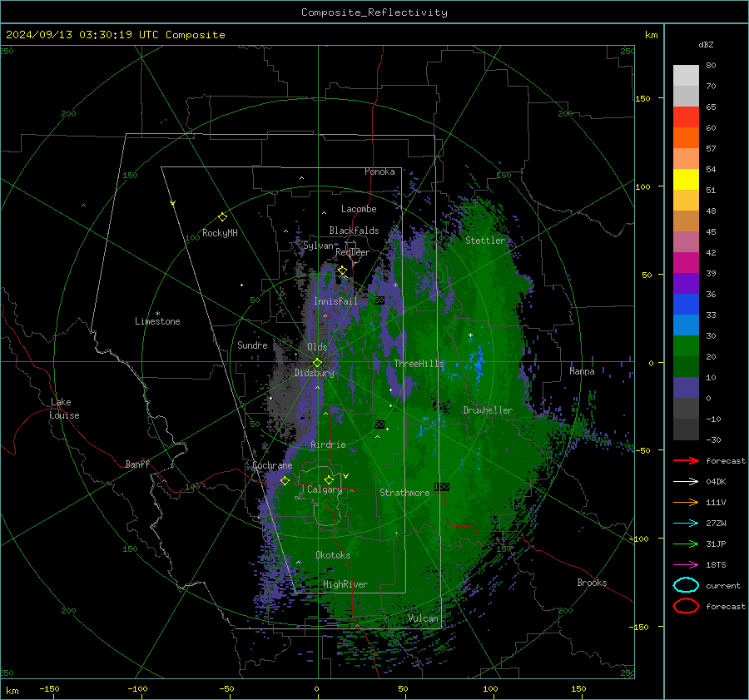Click the Hanna city label
This screenshot has width=749, height=700.
click(582, 371)
